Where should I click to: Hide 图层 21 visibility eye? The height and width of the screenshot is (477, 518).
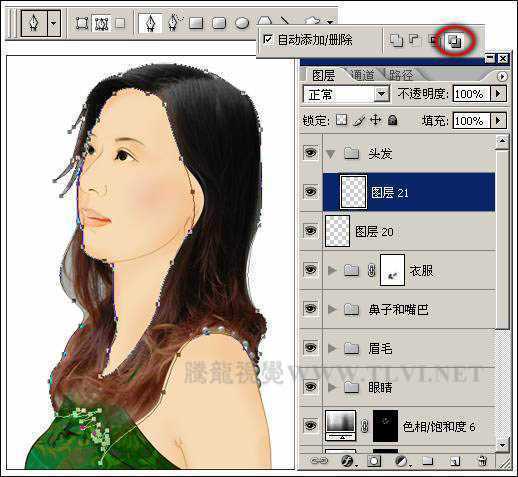[310, 192]
